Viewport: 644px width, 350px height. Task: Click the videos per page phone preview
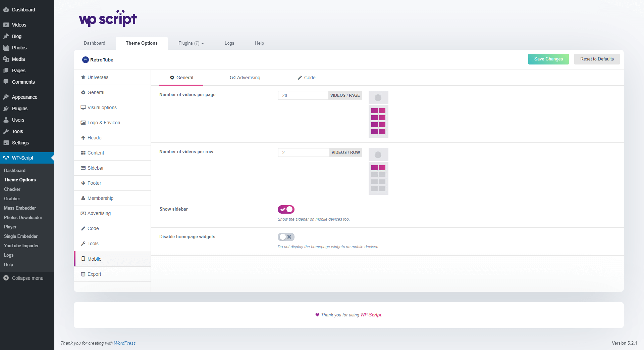tap(378, 114)
